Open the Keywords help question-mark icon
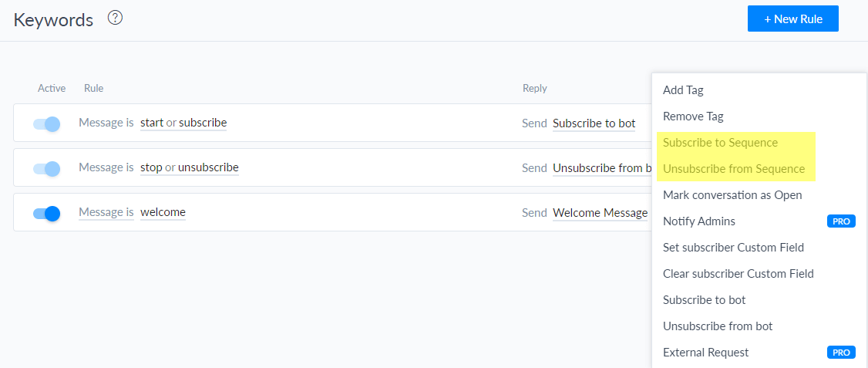The image size is (868, 368). (115, 18)
